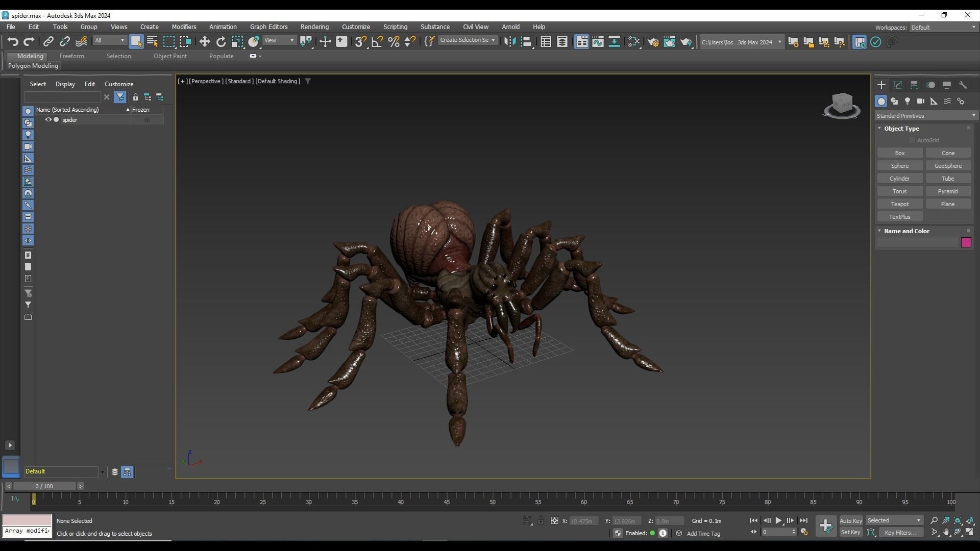Open the Graph Editors menu
This screenshot has width=980, height=551.
tap(268, 27)
